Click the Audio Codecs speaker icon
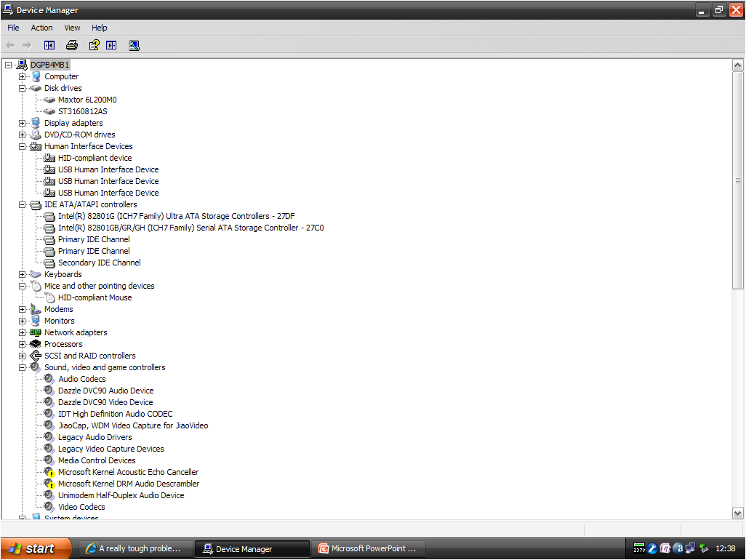This screenshot has width=746, height=560. (49, 379)
